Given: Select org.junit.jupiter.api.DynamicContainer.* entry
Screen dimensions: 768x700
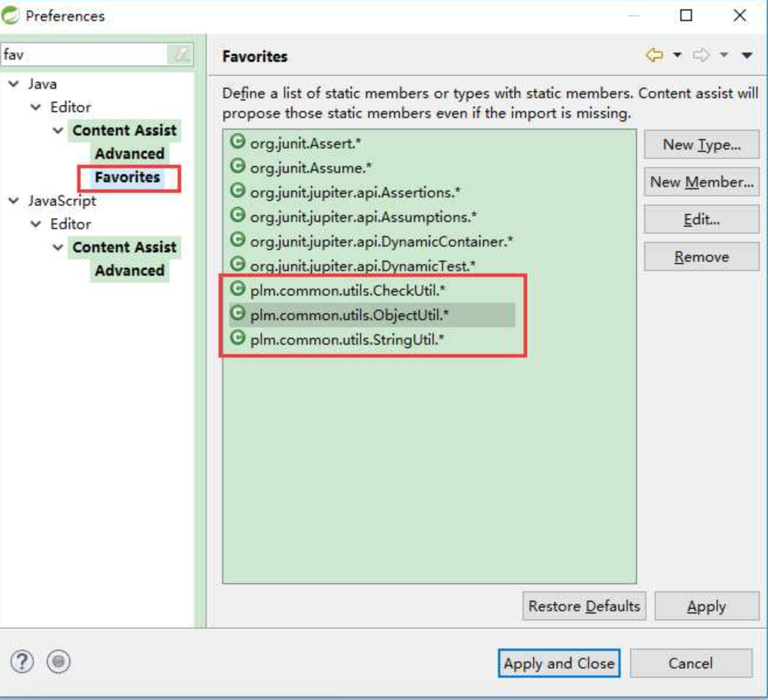Looking at the screenshot, I should (x=382, y=241).
